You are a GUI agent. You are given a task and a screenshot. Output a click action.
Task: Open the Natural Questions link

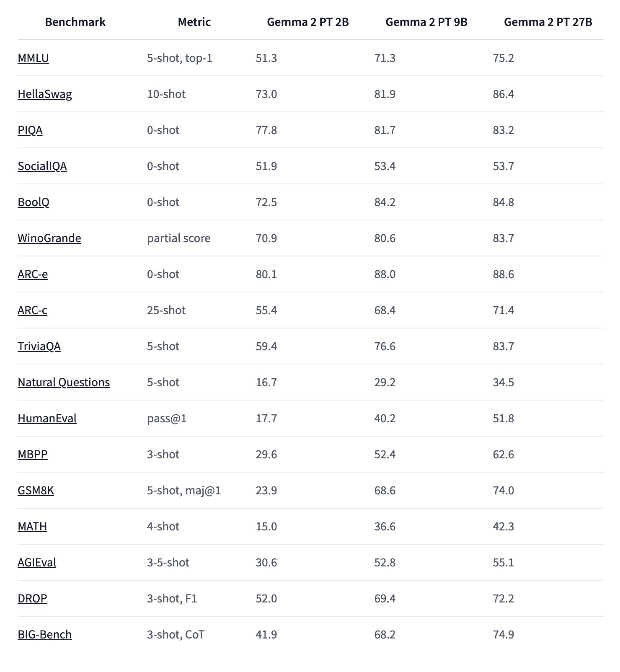[64, 382]
